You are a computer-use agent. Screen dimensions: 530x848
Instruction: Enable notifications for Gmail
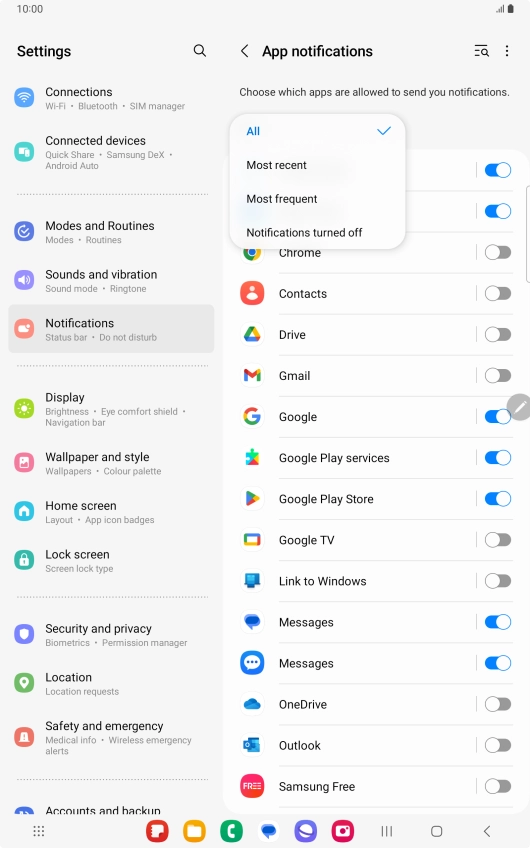(498, 375)
